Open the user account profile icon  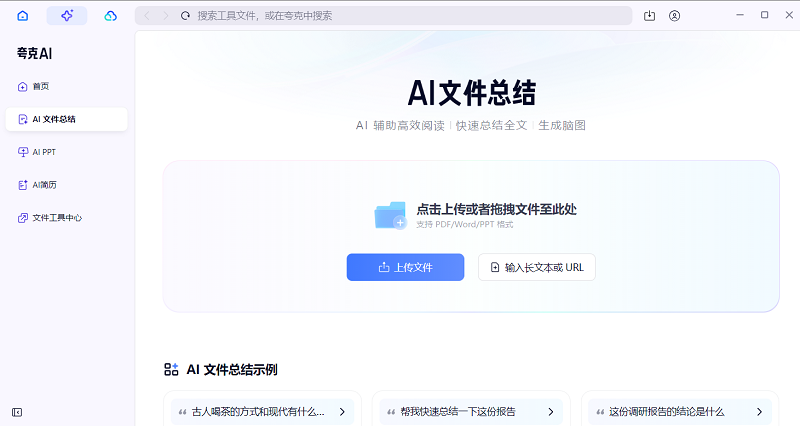(674, 16)
